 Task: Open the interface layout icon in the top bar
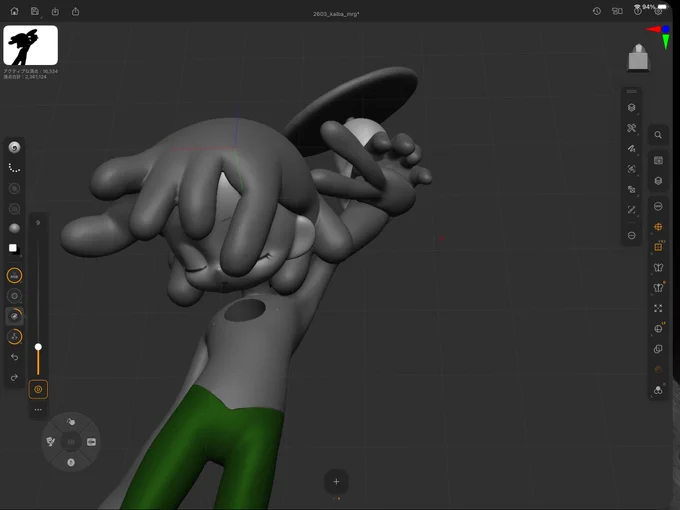pyautogui.click(x=617, y=12)
